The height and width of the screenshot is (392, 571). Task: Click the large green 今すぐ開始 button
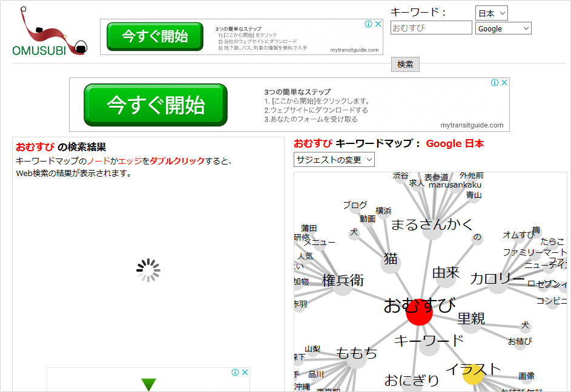click(155, 105)
